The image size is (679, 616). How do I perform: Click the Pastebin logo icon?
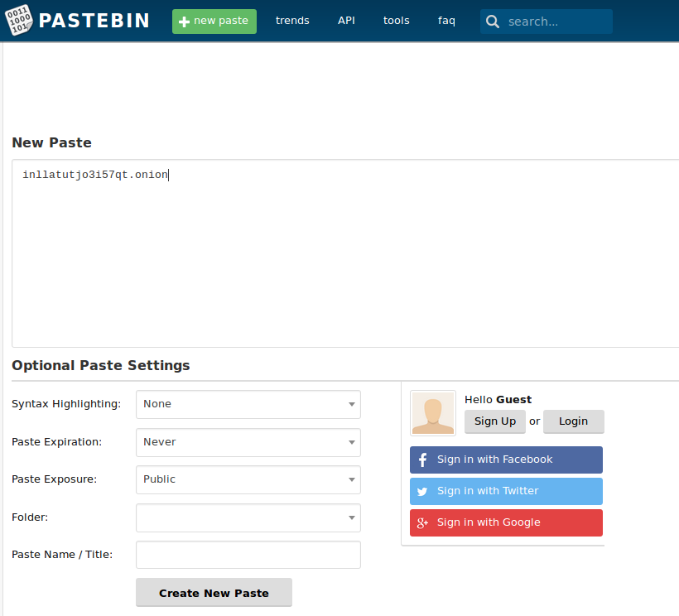pos(20,21)
